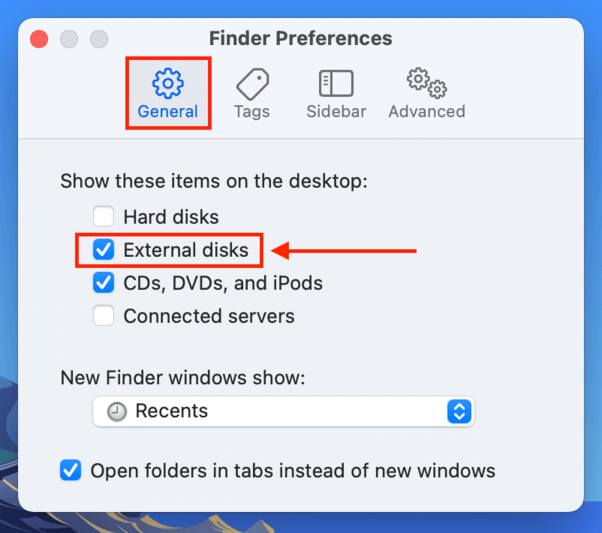Click the Finder Preferences title bar
This screenshot has height=533, width=602.
[x=301, y=38]
